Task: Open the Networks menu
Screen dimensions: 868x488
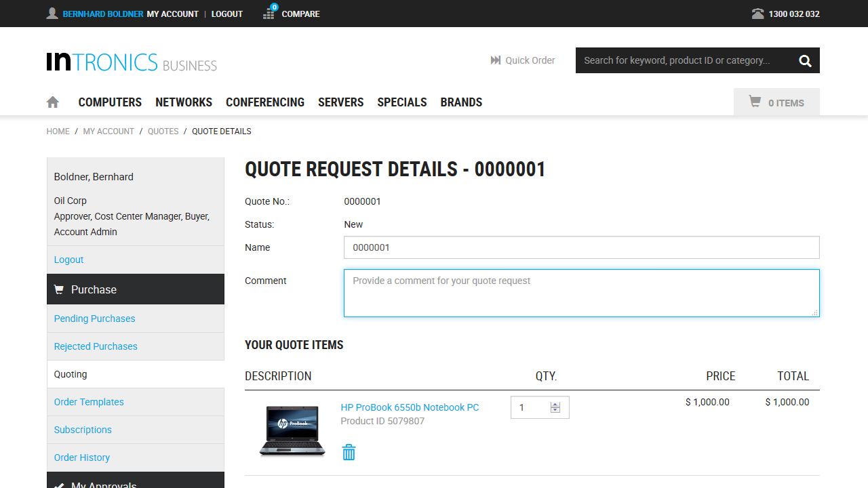Action: (184, 102)
